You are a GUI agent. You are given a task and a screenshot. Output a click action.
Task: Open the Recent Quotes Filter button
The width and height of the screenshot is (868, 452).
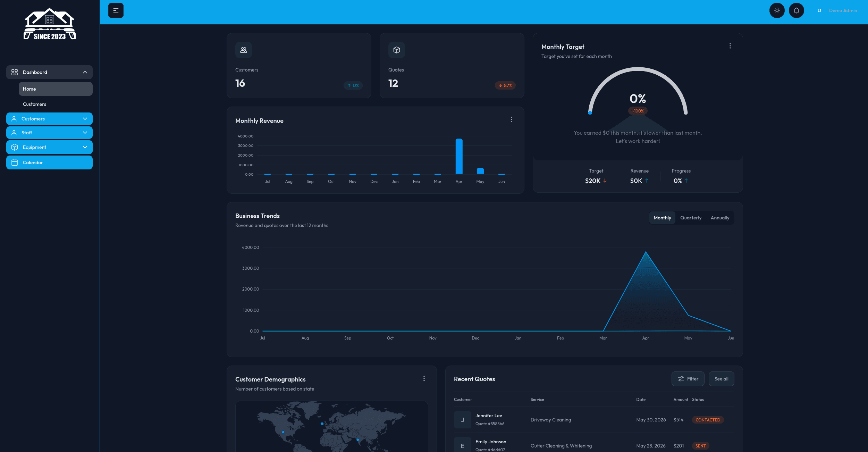pos(688,379)
